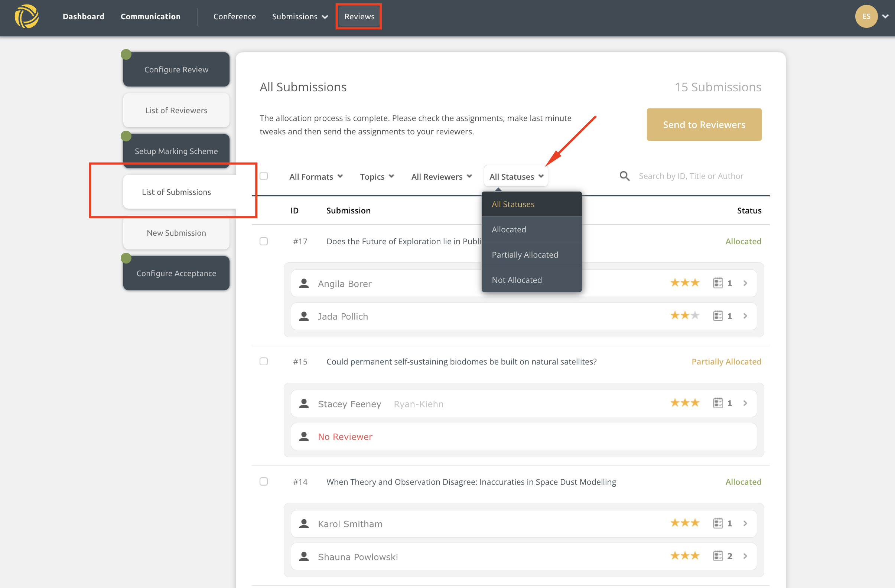Click the Allocated status of #14
The height and width of the screenshot is (588, 895).
(743, 482)
